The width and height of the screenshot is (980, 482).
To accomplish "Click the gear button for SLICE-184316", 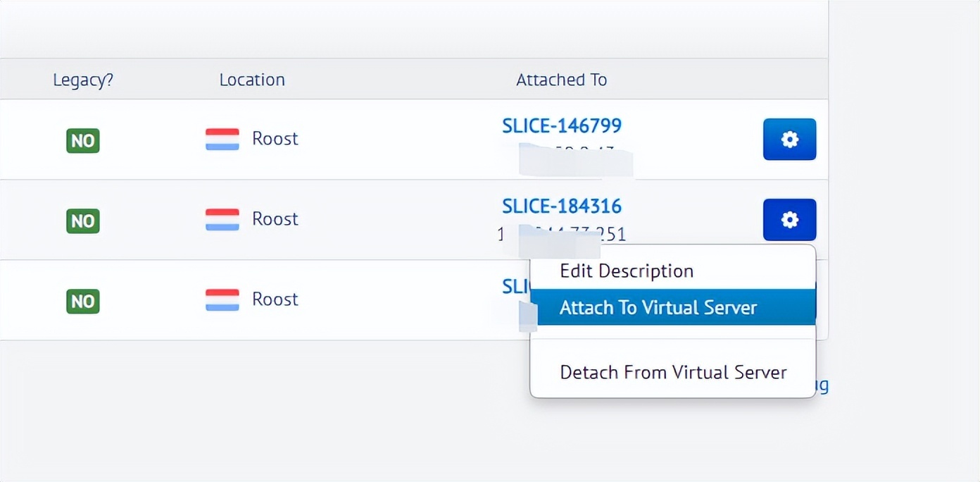I will (789, 220).
